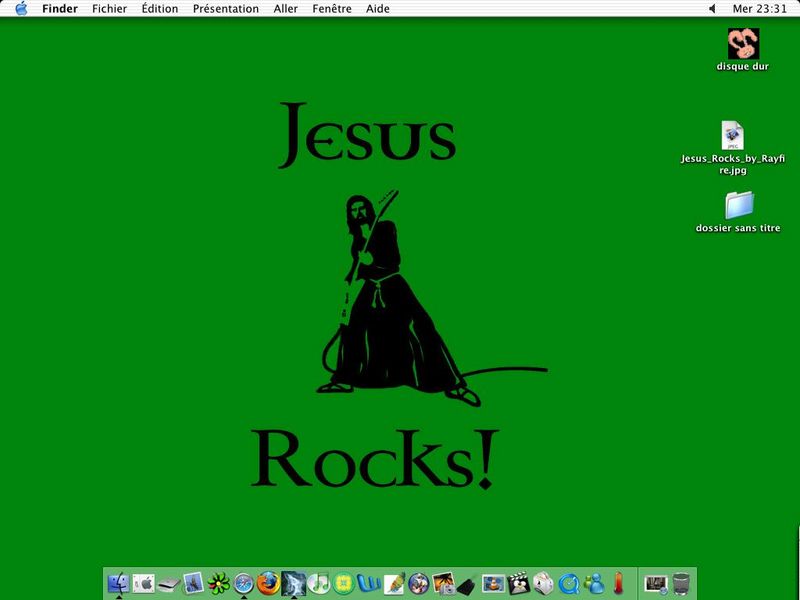Open the Fichier menu
Viewport: 800px width, 600px height.
(109, 9)
